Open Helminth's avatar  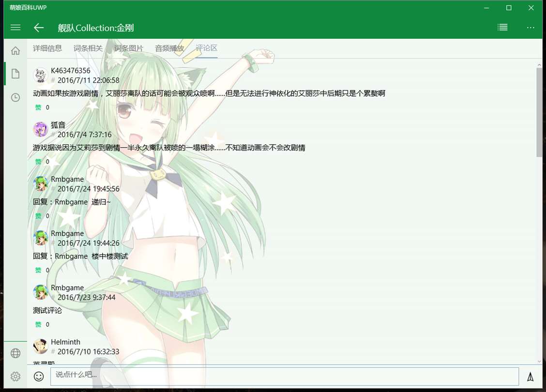pyautogui.click(x=40, y=347)
